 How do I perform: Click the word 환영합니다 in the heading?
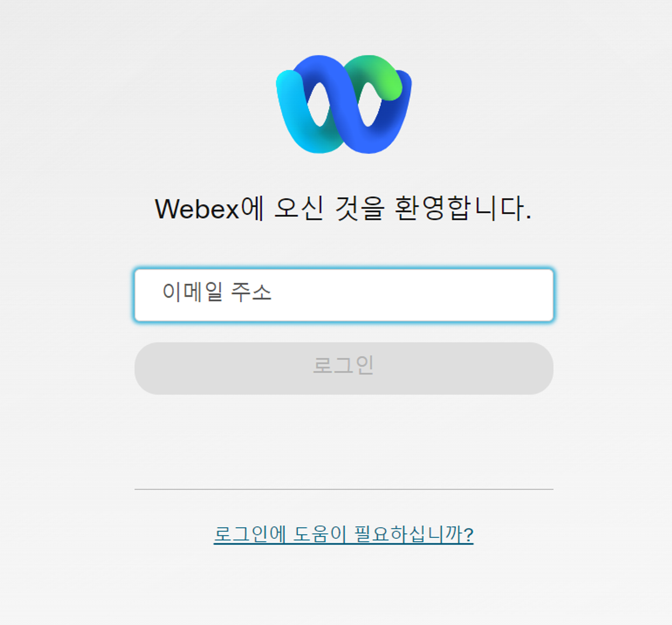(463, 208)
